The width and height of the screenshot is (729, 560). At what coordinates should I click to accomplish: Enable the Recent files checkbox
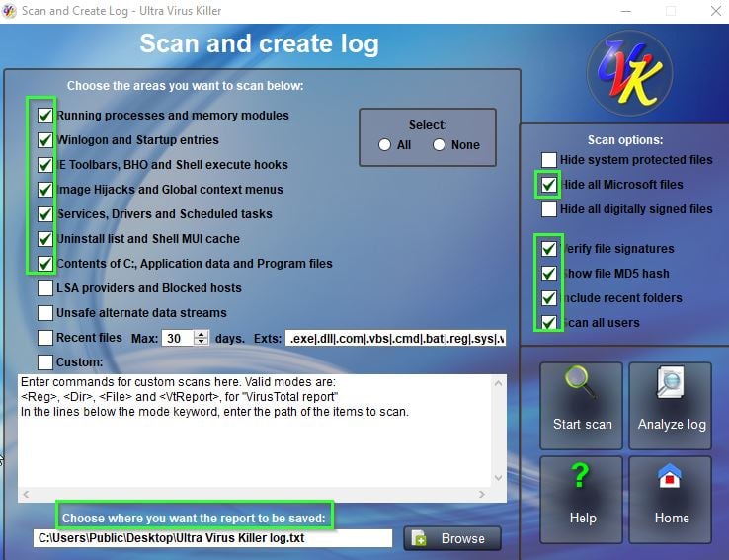45,338
